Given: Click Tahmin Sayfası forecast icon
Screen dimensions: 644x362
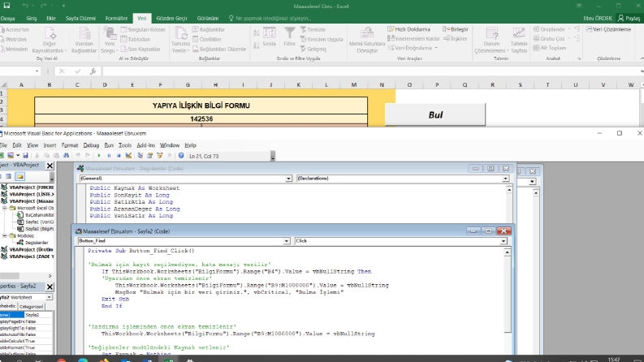Looking at the screenshot, I should pyautogui.click(x=519, y=41).
